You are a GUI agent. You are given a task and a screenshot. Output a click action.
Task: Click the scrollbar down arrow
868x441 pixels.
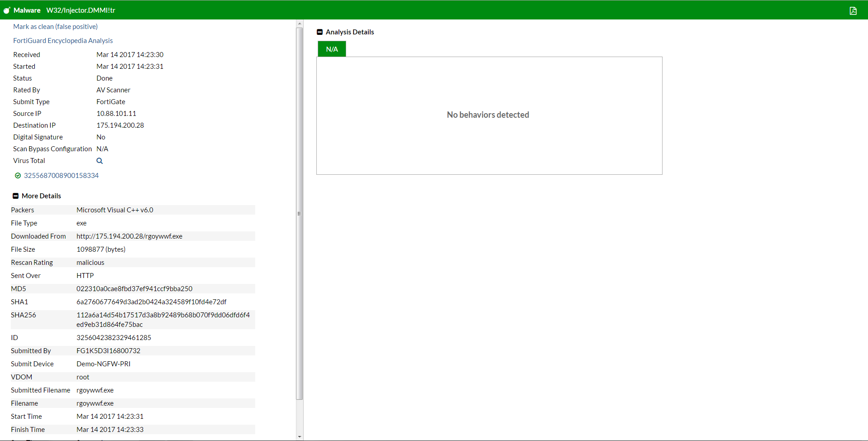[299, 437]
